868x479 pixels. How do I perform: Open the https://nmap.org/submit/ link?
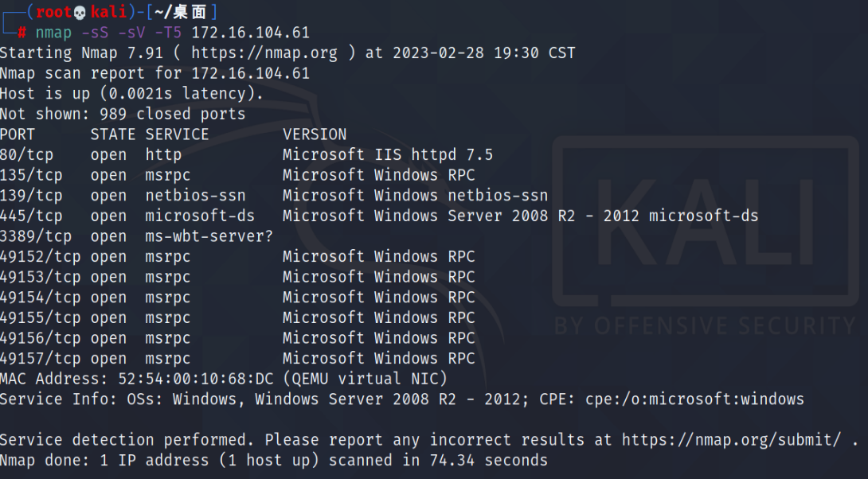pyautogui.click(x=731, y=440)
